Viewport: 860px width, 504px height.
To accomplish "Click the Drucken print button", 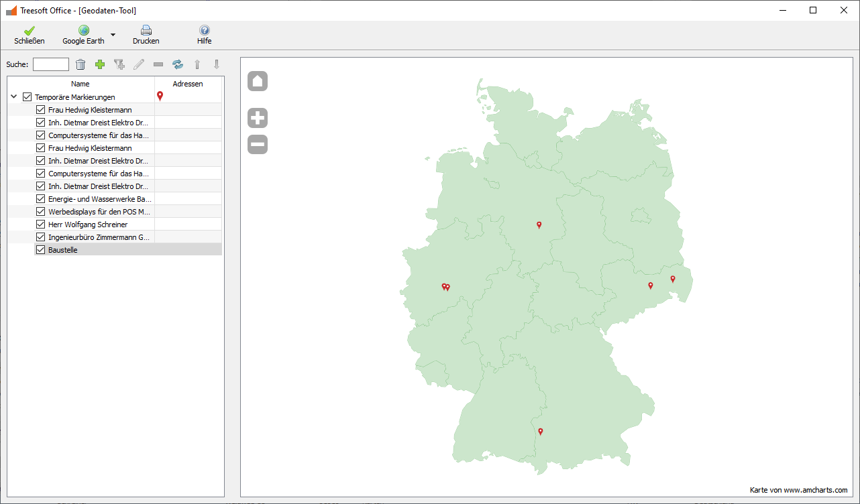I will click(x=146, y=35).
